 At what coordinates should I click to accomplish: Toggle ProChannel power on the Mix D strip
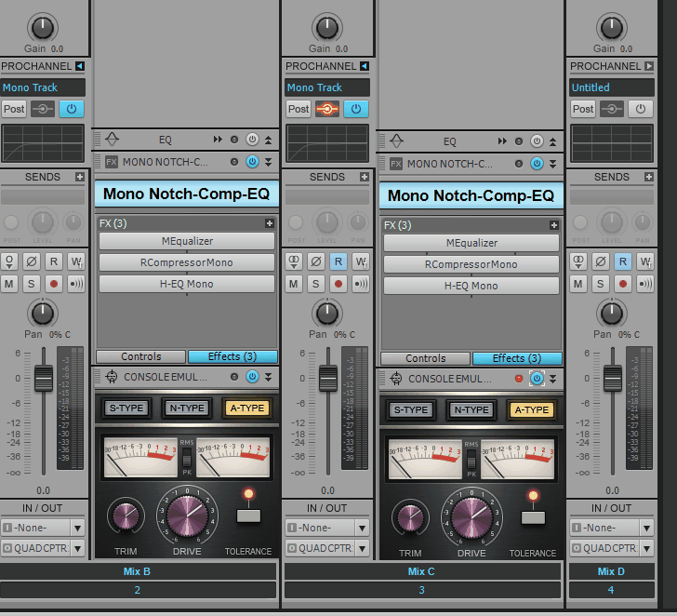640,109
